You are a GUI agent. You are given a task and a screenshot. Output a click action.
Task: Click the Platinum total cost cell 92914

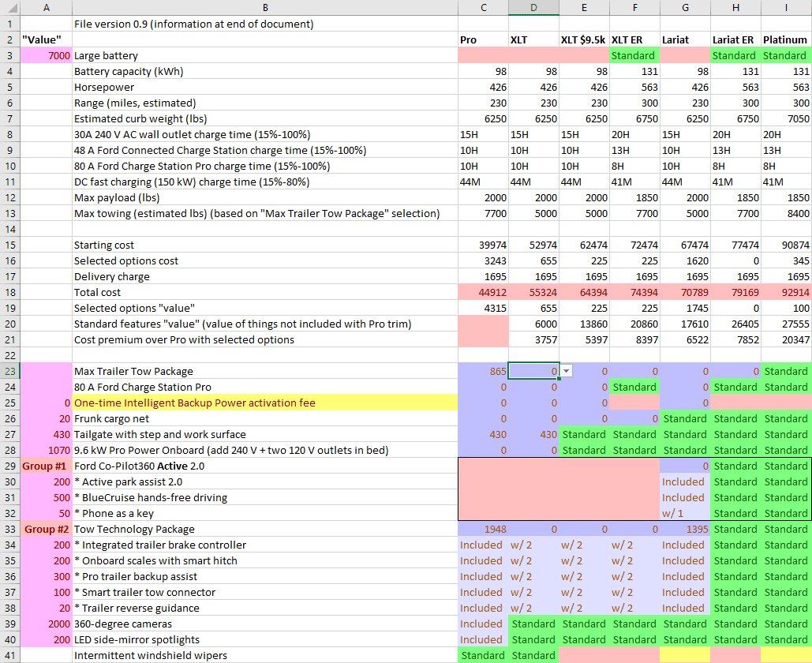coord(786,292)
